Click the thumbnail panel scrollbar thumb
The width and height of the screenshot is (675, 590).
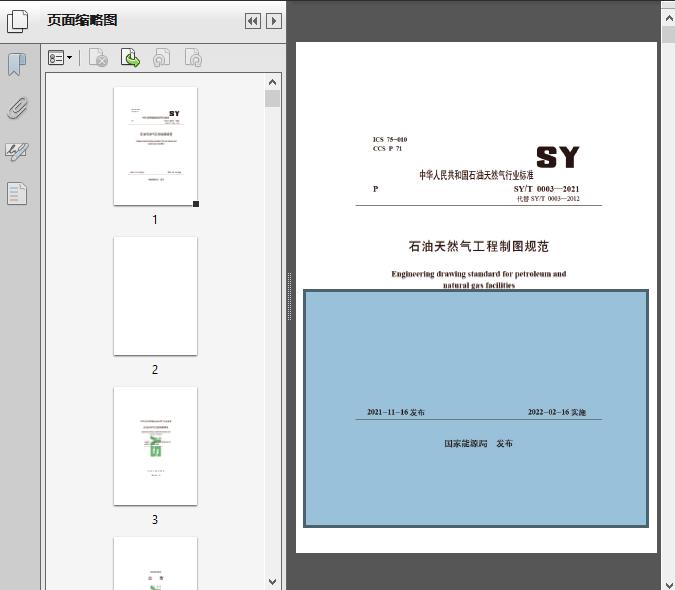[x=272, y=99]
